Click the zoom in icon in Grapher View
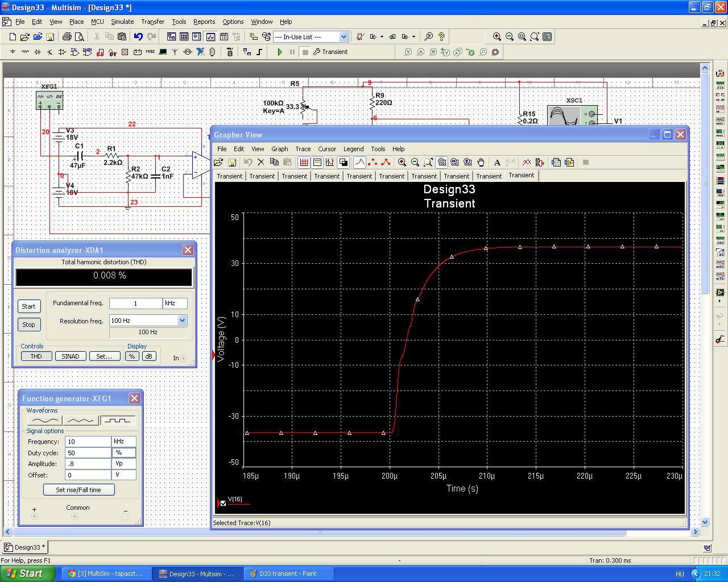Viewport: 728px width, 582px height. 402,163
